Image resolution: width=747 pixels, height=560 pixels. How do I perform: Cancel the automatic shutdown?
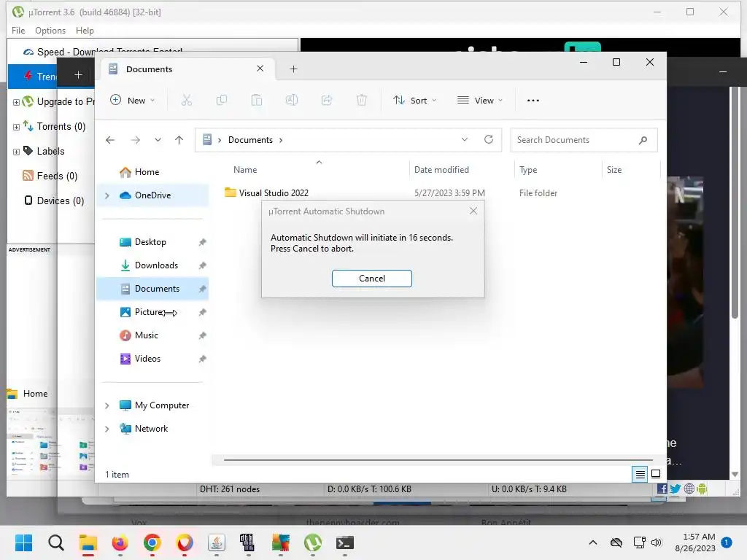coord(371,279)
